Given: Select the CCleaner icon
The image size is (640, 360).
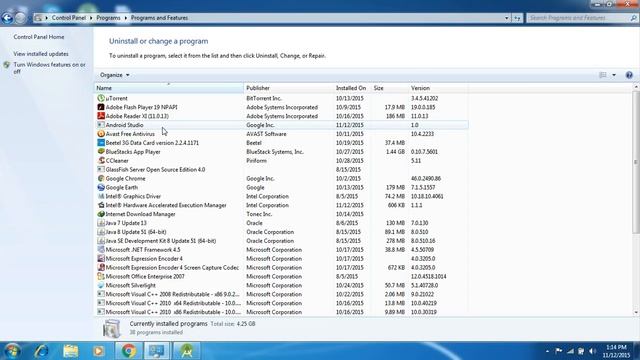Looking at the screenshot, I should [101, 161].
